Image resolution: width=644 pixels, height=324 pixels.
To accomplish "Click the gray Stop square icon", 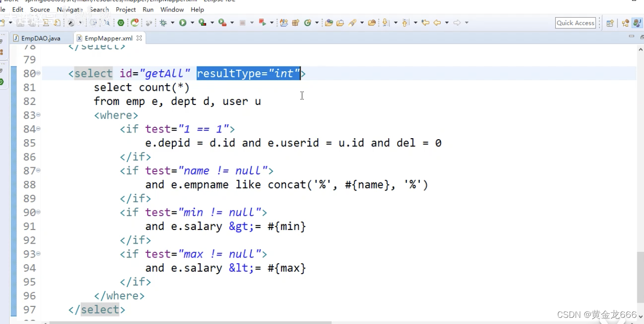I will pyautogui.click(x=243, y=22).
